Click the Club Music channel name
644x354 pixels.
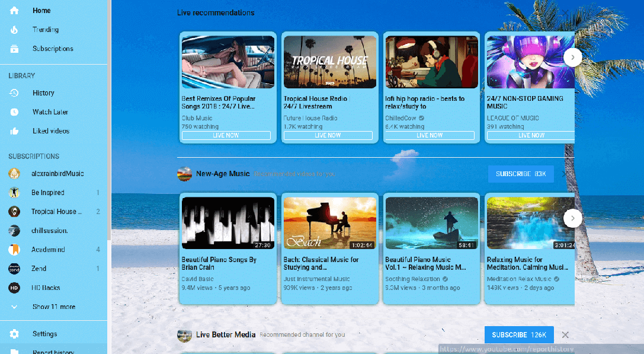(197, 118)
